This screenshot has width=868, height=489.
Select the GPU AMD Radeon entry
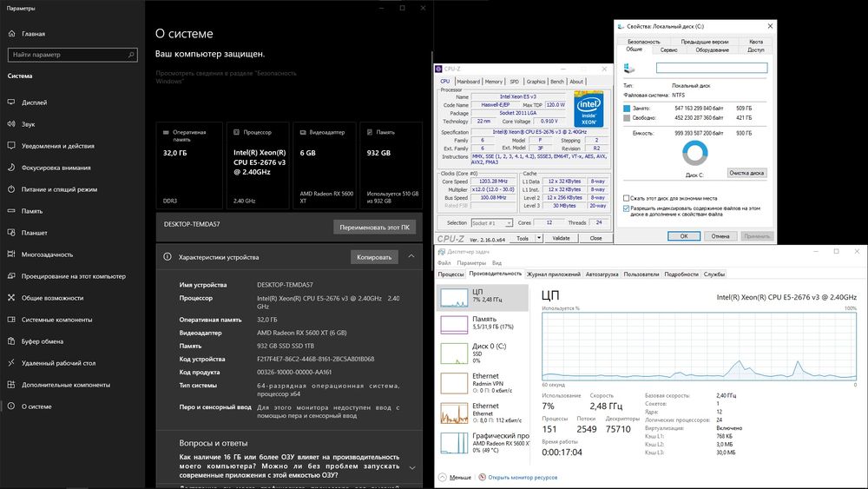click(483, 442)
